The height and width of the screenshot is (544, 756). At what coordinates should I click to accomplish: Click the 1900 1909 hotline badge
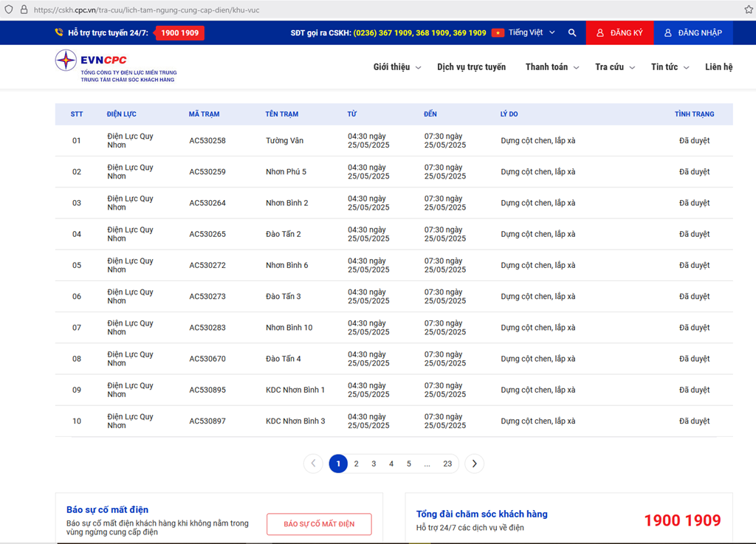pyautogui.click(x=179, y=33)
